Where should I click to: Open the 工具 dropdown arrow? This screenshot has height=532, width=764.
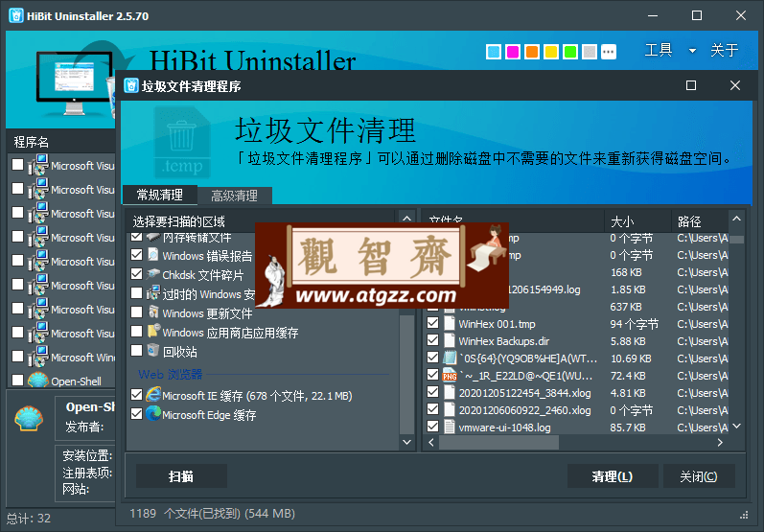tap(692, 51)
